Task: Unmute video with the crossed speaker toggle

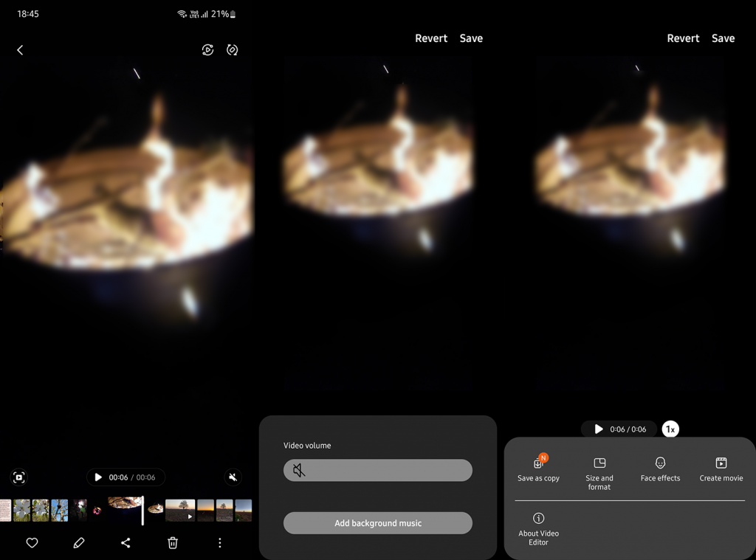Action: (x=233, y=477)
